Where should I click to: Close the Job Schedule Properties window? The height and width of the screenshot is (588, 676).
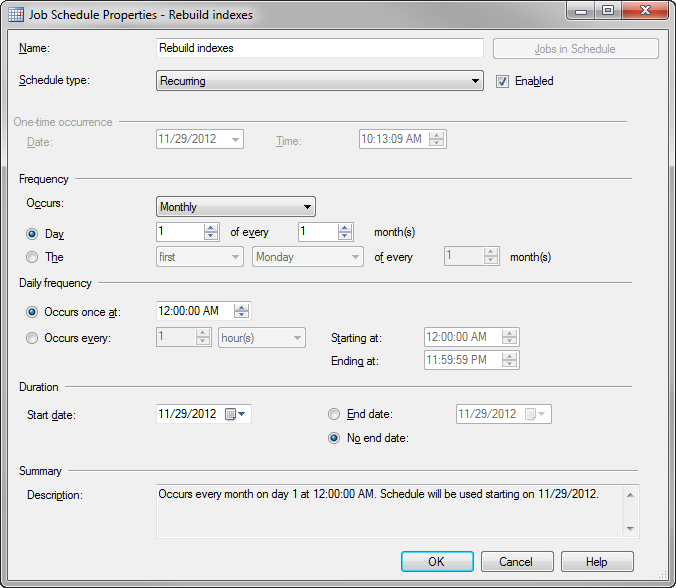click(645, 11)
